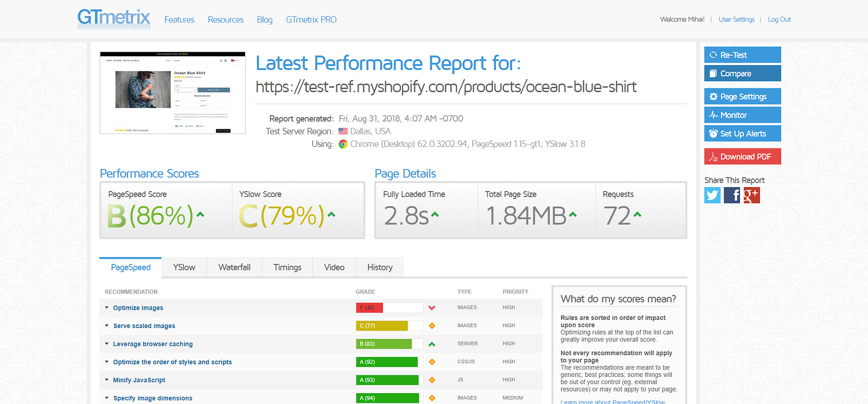The width and height of the screenshot is (868, 404).
Task: Switch to the Waterfall tab
Action: [234, 267]
